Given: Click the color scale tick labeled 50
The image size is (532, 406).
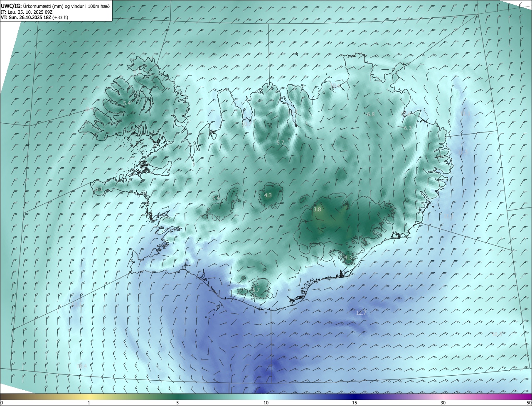Looking at the screenshot, I should (x=528, y=403).
